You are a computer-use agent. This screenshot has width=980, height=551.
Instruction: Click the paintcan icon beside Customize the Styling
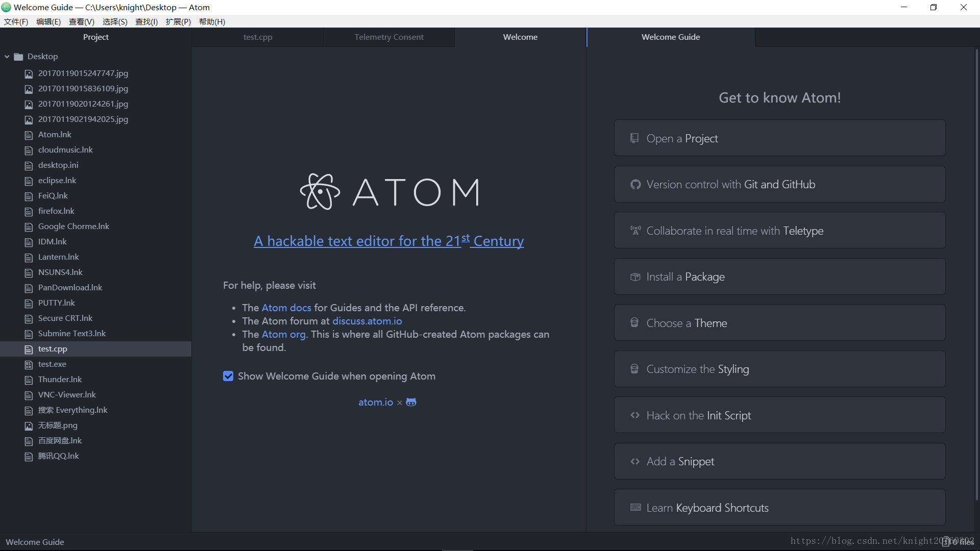coord(634,369)
